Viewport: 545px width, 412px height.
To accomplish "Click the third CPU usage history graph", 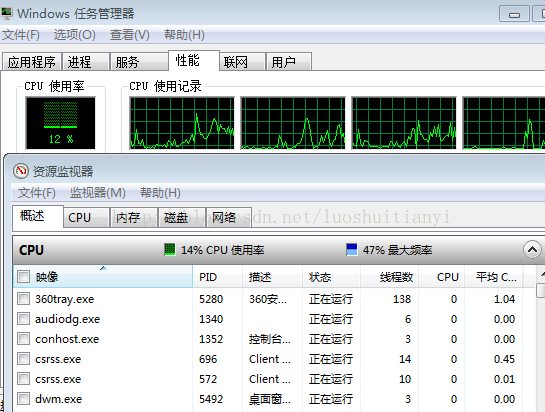I will point(404,123).
